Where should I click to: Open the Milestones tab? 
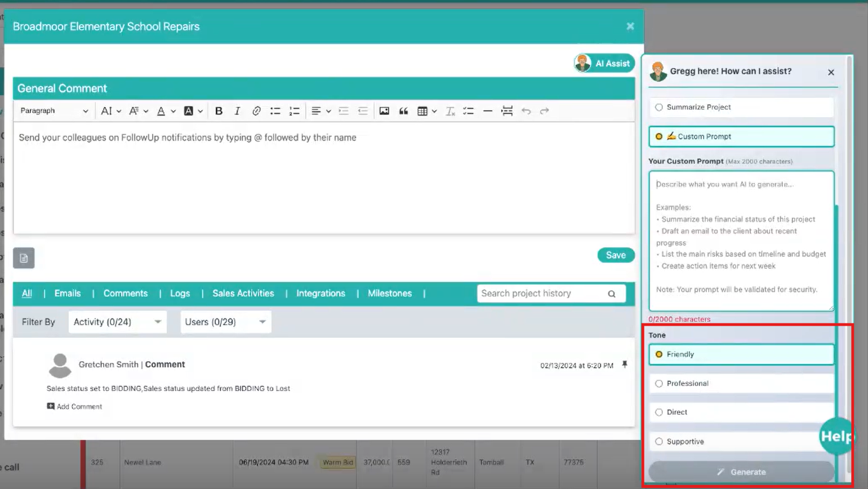pyautogui.click(x=390, y=294)
